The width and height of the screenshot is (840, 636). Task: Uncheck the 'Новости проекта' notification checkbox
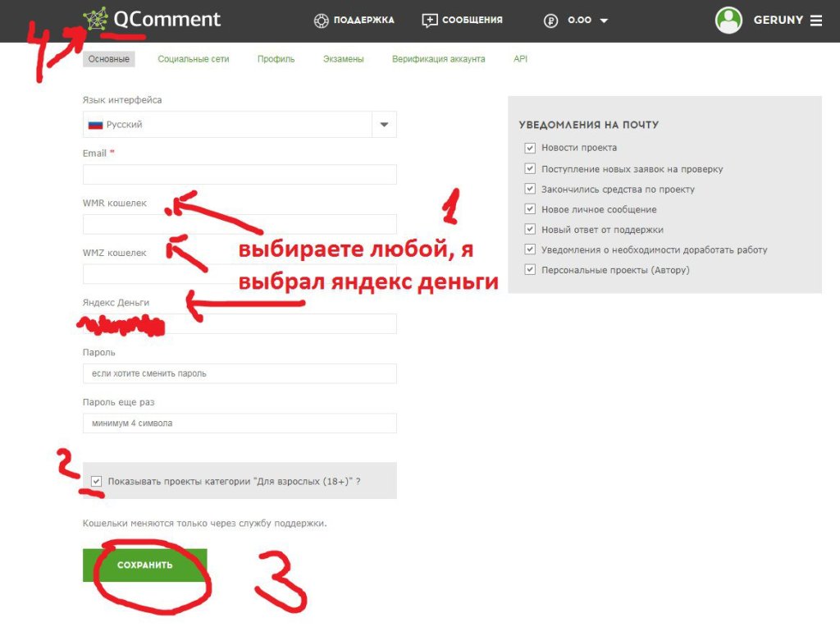[529, 148]
